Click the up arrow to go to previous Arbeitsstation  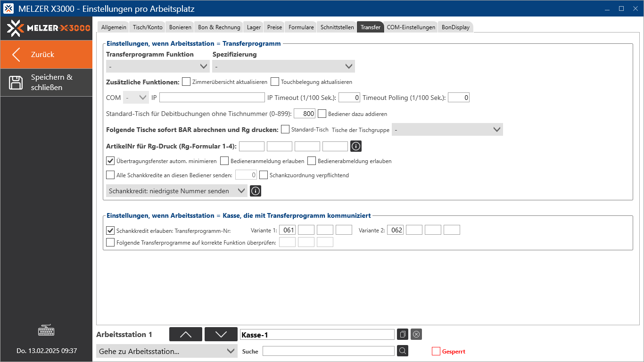tap(185, 334)
